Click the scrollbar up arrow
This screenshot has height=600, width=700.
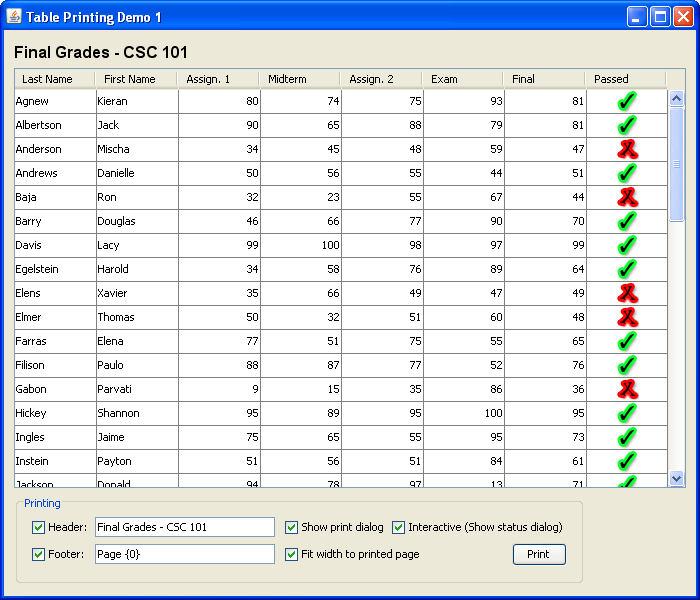(677, 98)
